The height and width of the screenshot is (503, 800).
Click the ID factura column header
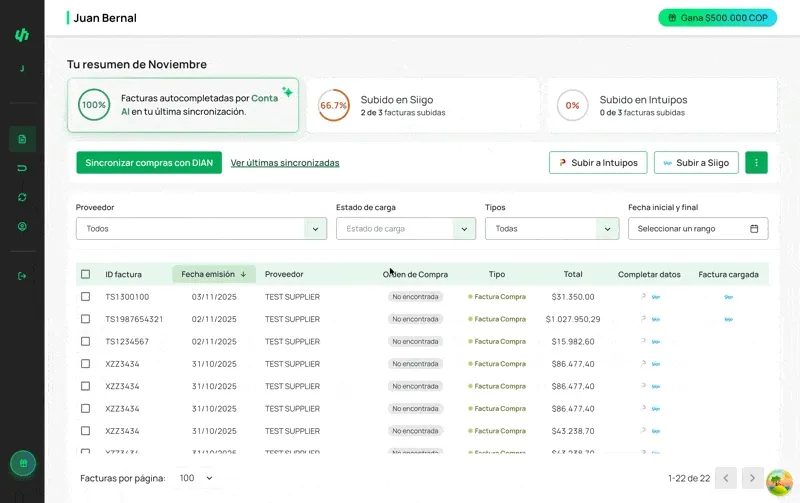pos(124,274)
